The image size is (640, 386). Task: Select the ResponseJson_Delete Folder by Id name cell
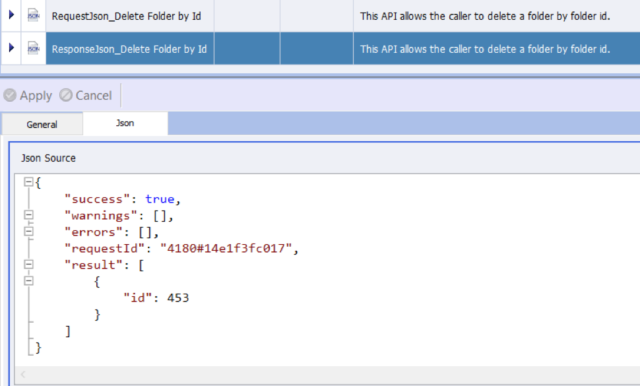coord(130,49)
